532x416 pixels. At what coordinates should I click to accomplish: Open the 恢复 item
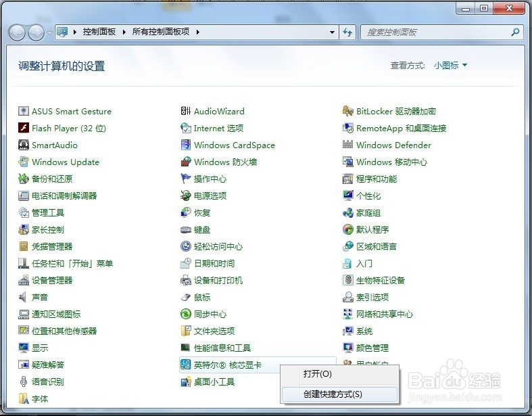(x=195, y=213)
